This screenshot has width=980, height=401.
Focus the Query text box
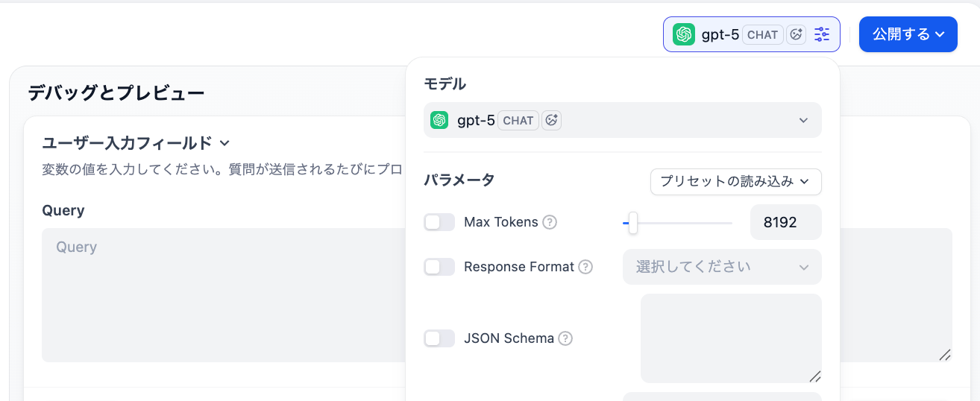224,294
